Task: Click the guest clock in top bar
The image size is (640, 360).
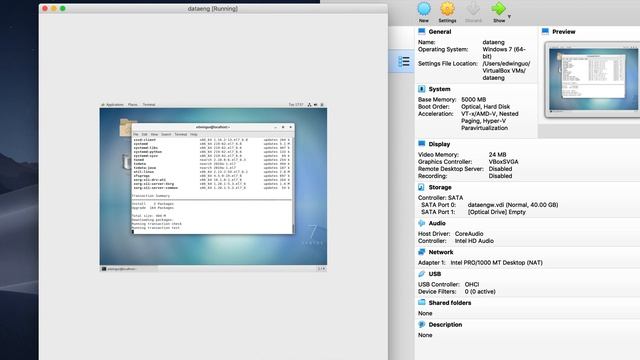Action: (x=296, y=105)
